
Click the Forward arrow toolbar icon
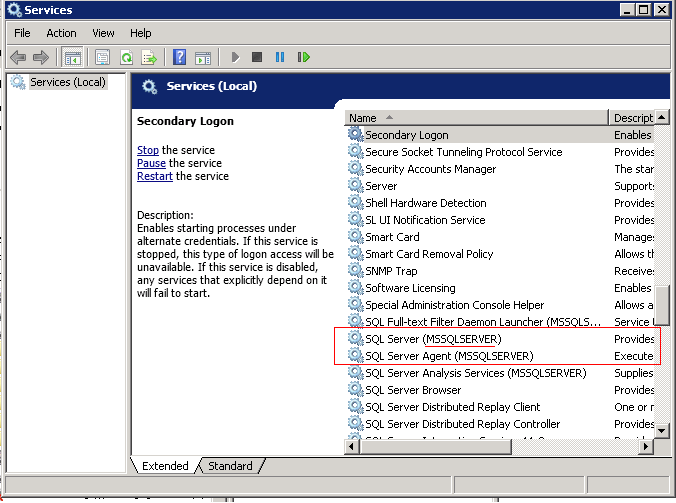tap(41, 57)
